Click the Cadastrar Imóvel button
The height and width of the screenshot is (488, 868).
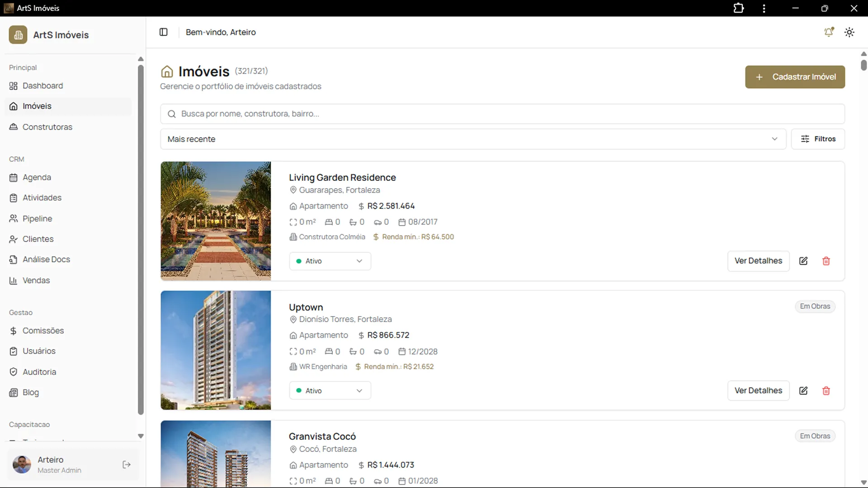(795, 77)
